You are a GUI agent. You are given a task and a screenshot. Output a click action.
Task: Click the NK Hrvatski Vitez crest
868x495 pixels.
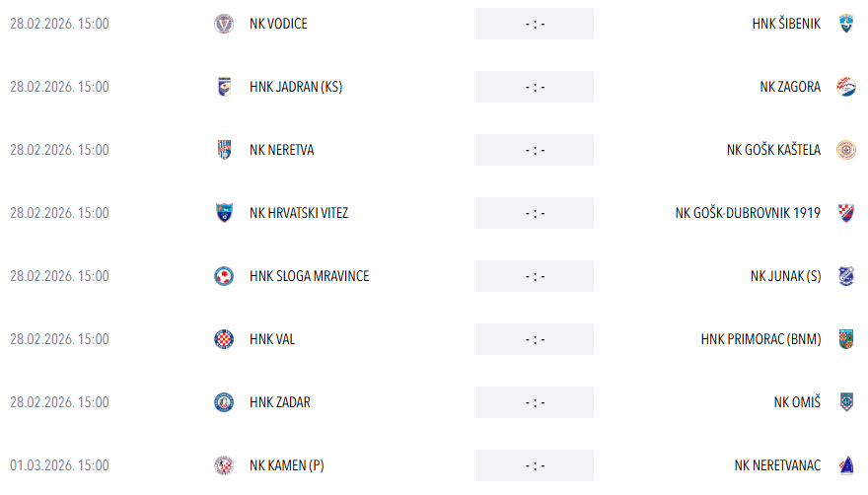[224, 213]
